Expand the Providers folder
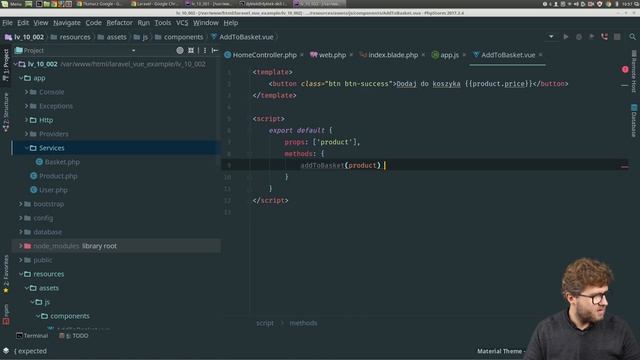Screen dimensions: 640x360 coord(27,134)
